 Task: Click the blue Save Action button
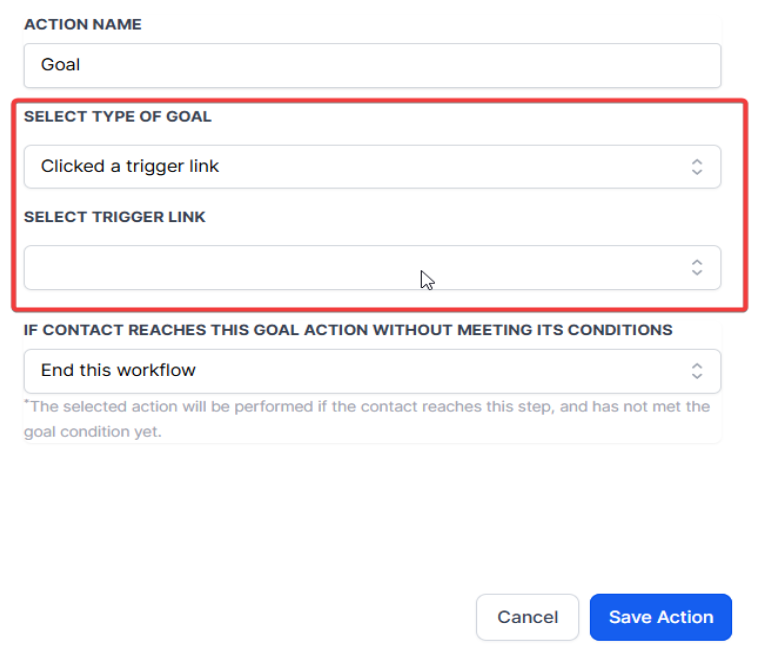tap(660, 617)
